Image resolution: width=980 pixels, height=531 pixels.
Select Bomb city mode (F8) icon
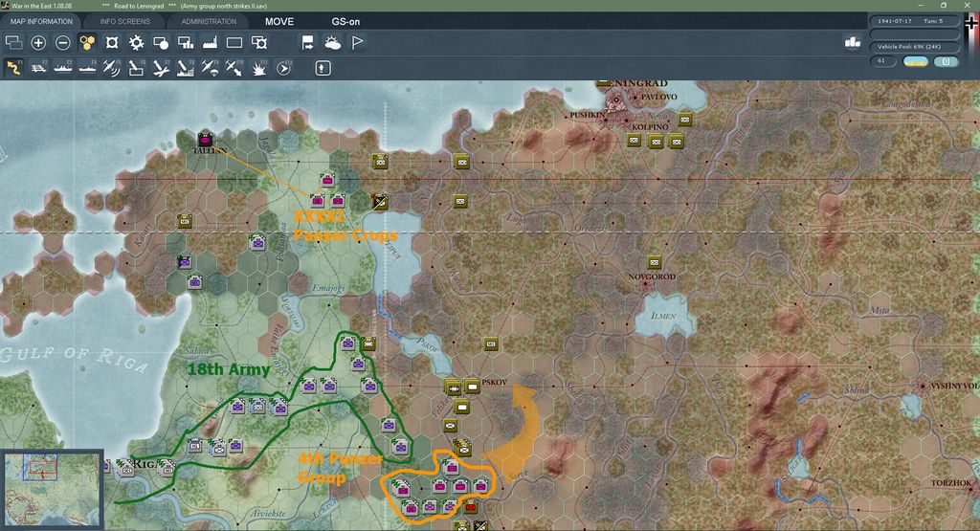click(x=185, y=68)
